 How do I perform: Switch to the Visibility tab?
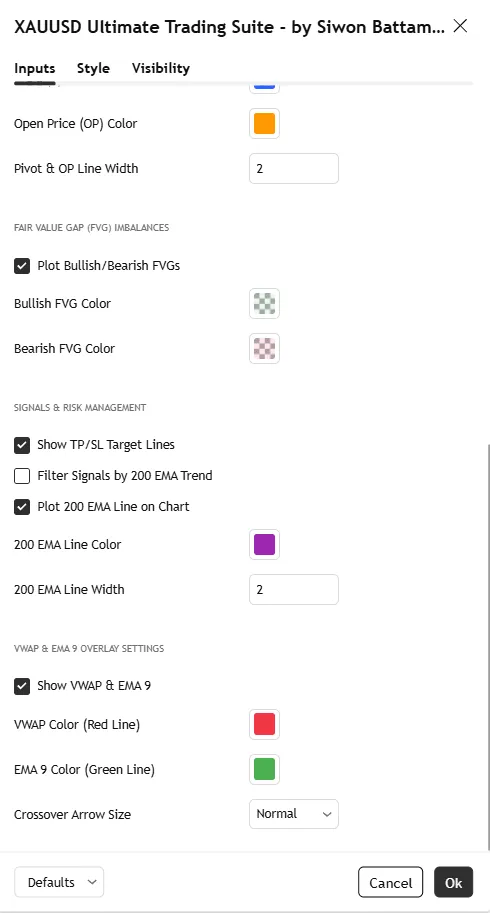[x=161, y=68]
